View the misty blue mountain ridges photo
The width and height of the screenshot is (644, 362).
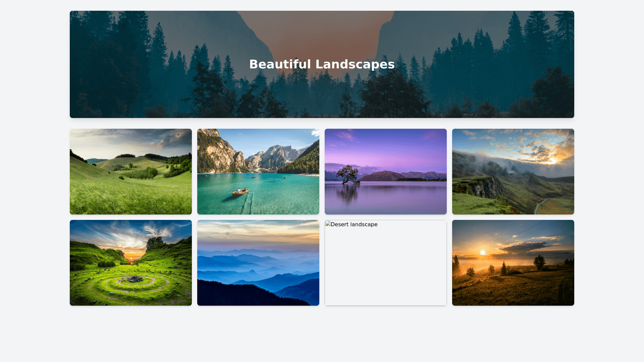click(258, 263)
